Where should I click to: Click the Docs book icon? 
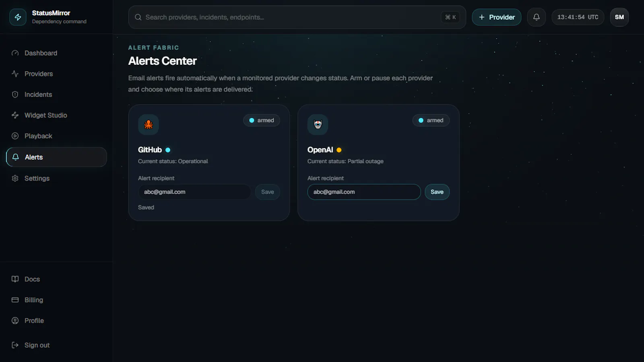coord(15,279)
